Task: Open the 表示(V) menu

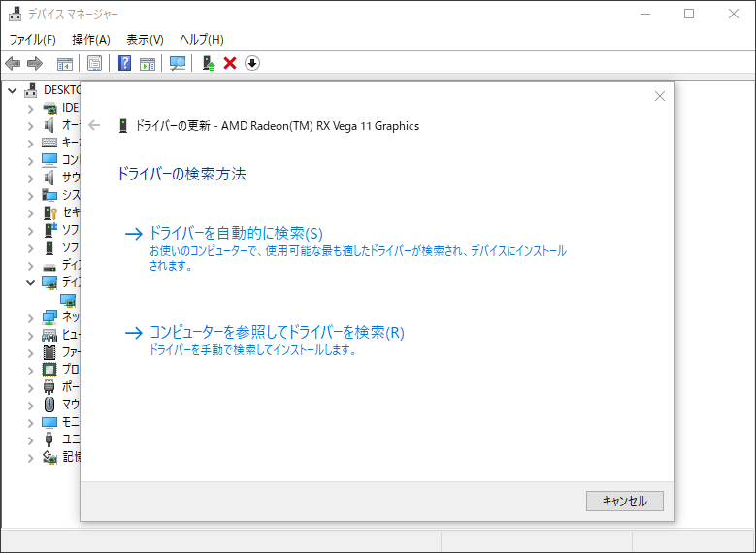Action: [x=145, y=40]
